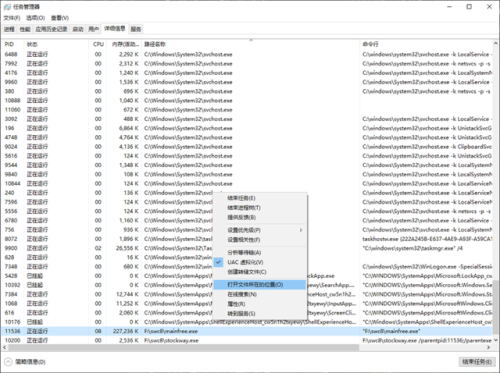Open the 文件(F) menu
500x373 pixels.
[12, 18]
